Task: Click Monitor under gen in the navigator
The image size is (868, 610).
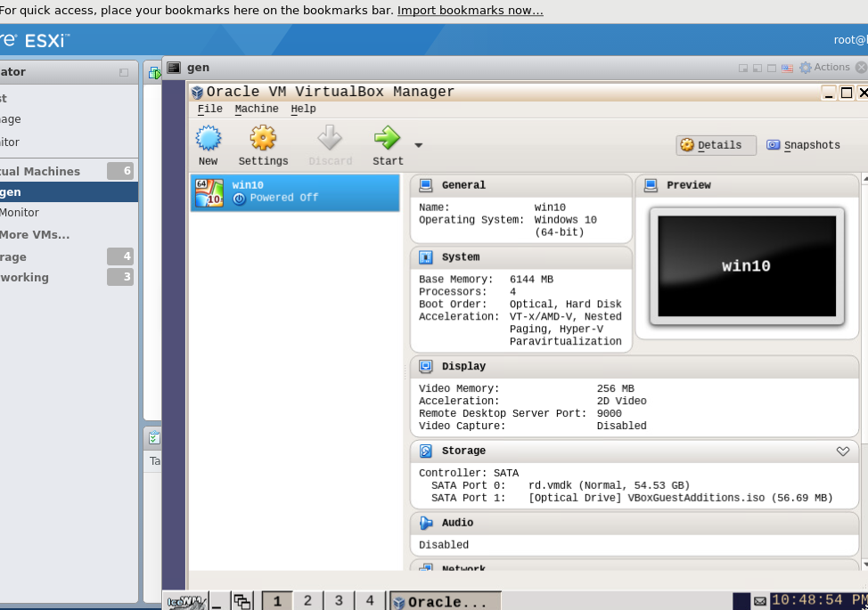Action: click(x=20, y=212)
